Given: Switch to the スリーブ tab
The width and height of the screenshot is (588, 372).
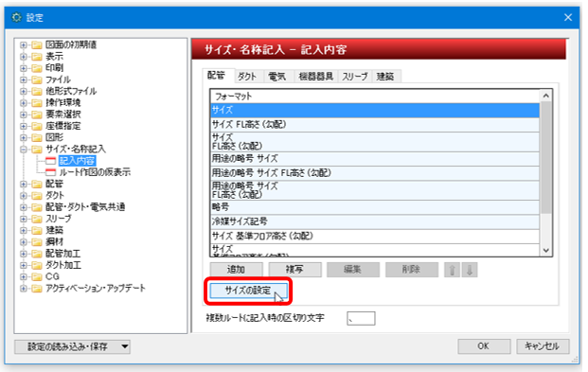Looking at the screenshot, I should (x=355, y=77).
